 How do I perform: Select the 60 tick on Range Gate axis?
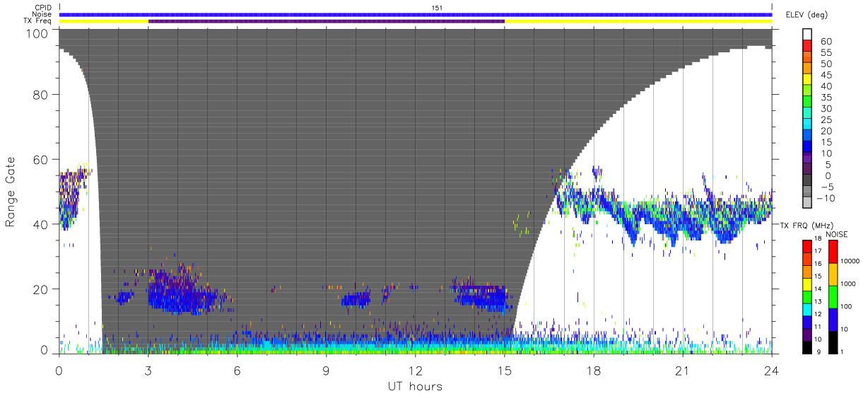40,159
